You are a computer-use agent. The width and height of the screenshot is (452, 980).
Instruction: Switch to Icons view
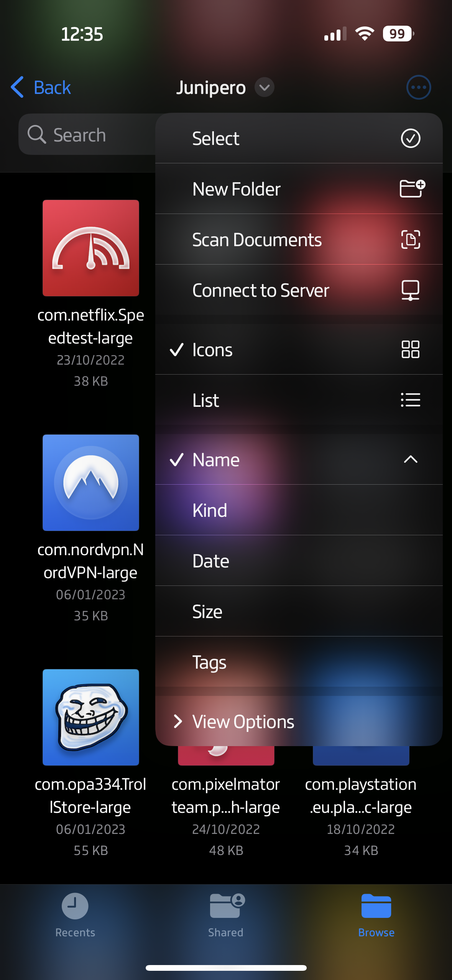(299, 349)
